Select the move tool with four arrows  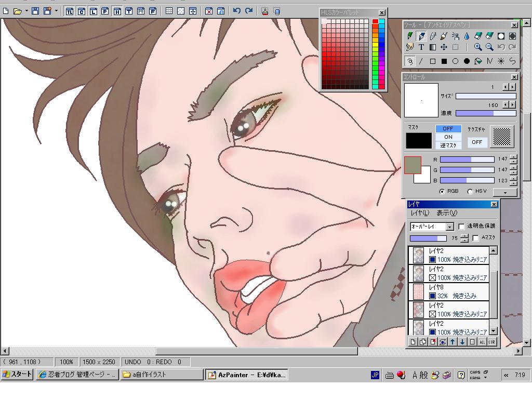[444, 47]
